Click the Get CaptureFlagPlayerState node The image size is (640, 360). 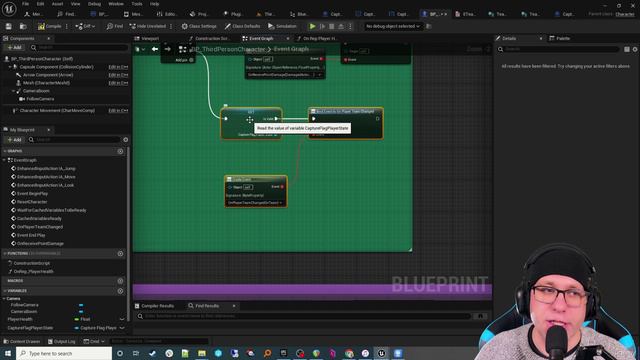(251, 123)
